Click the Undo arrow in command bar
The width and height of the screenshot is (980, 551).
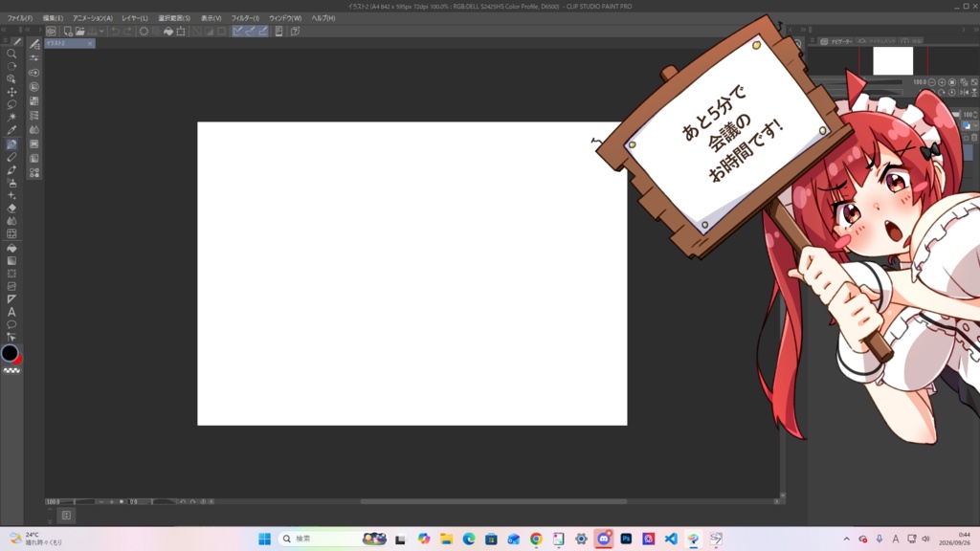point(115,31)
